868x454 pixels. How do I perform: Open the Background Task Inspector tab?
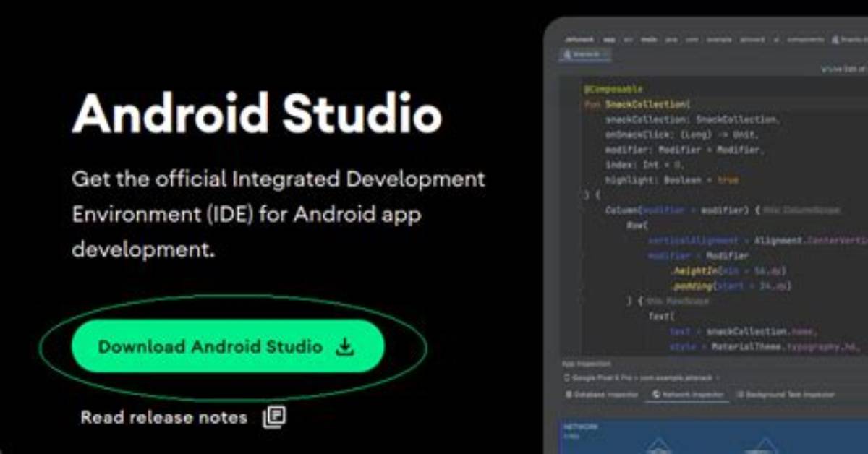coord(786,395)
